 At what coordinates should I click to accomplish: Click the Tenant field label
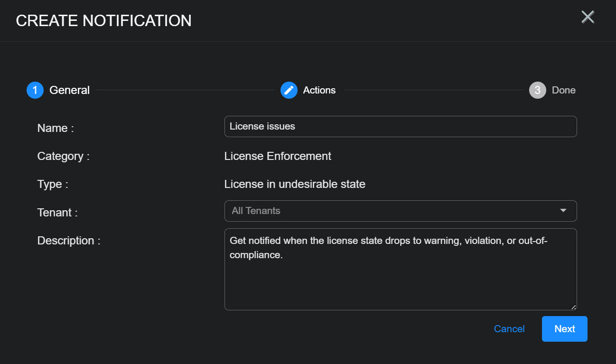(57, 213)
